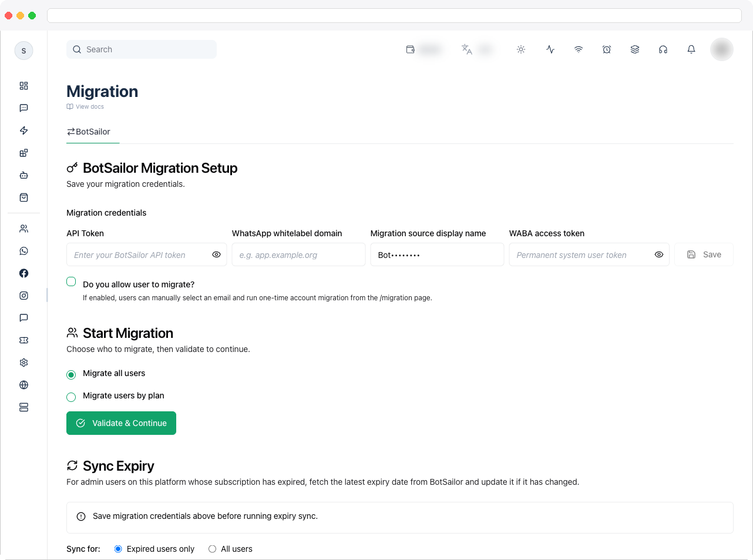Image resolution: width=753 pixels, height=560 pixels.
Task: Click the 'Save migration credentials above' notice
Action: [x=399, y=517]
